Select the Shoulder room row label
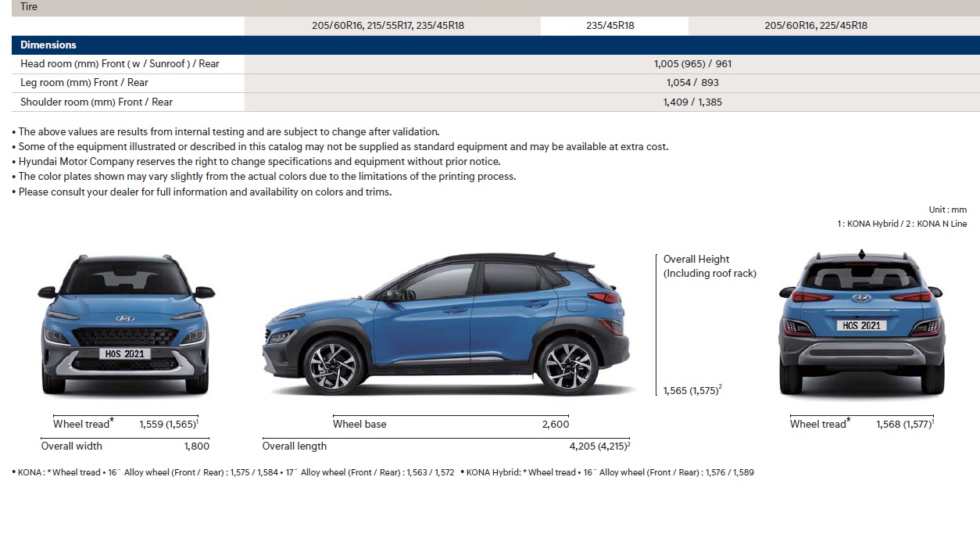The height and width of the screenshot is (545, 980). tap(97, 102)
